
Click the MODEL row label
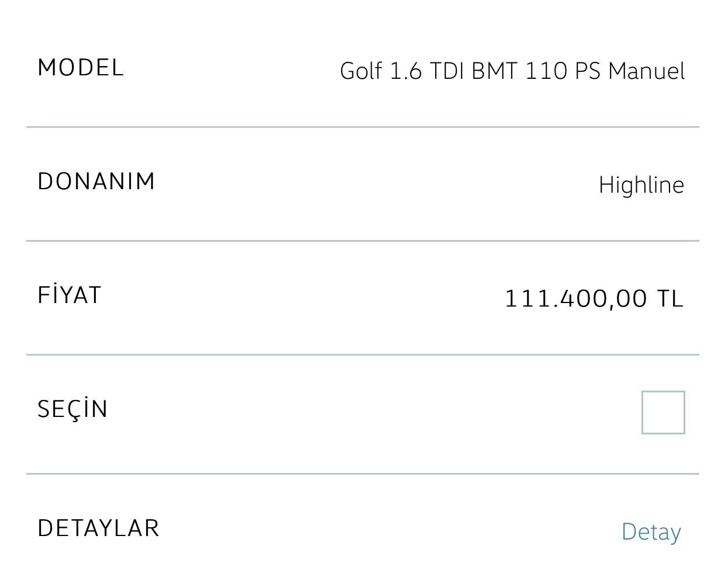81,68
